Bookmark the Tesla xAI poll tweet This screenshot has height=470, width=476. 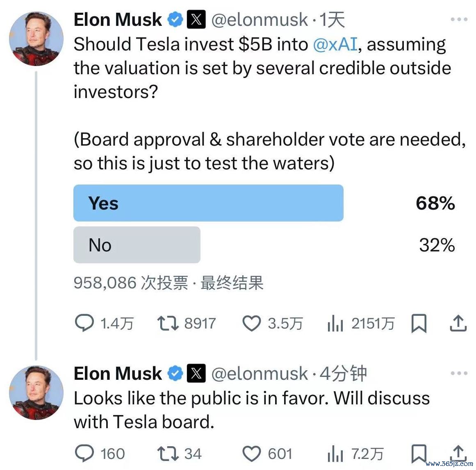click(x=419, y=323)
